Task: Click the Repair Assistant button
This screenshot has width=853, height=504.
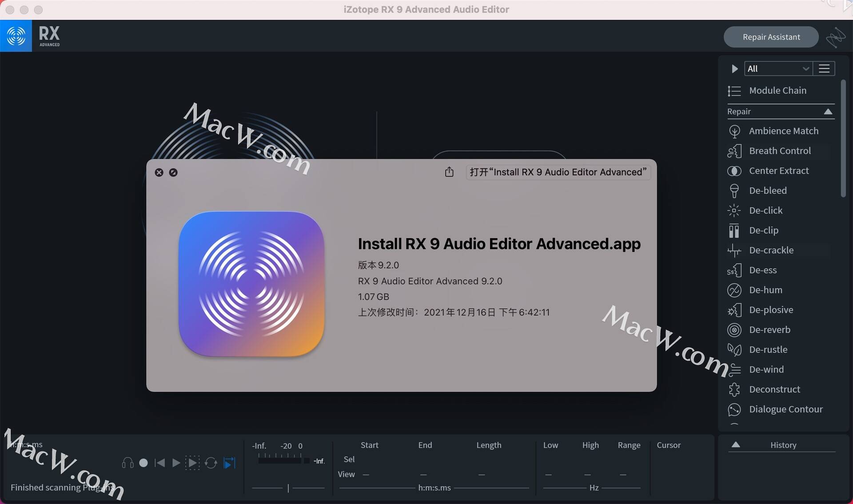Action: [x=771, y=36]
